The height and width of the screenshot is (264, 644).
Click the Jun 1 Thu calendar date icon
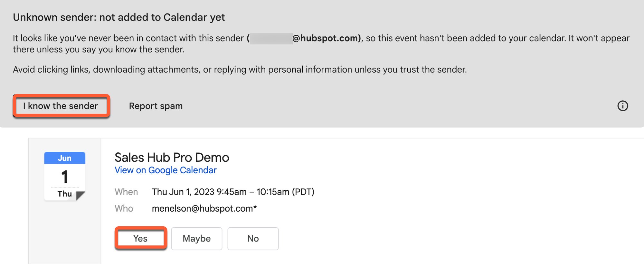click(65, 176)
